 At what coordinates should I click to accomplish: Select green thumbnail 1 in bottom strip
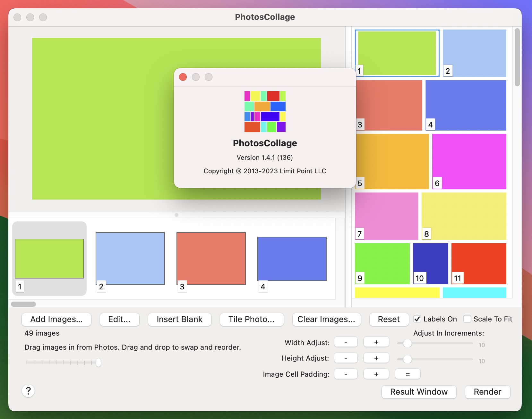(49, 259)
